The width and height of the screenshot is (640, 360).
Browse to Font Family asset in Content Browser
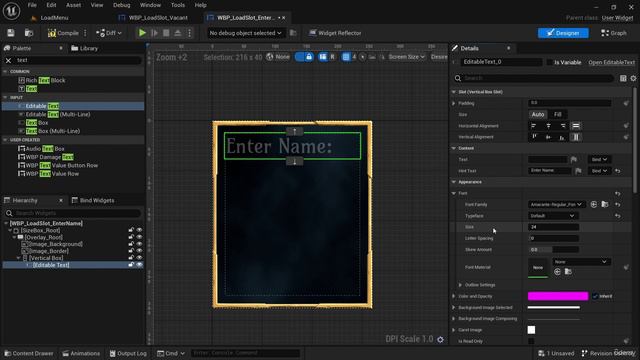(x=604, y=204)
